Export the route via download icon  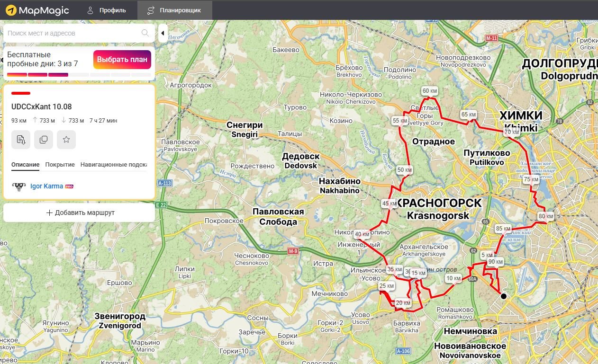(21, 140)
